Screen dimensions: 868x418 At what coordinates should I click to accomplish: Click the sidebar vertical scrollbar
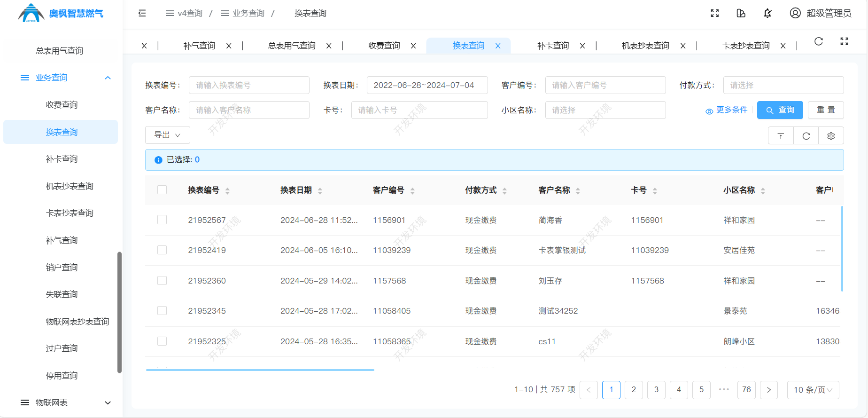(119, 313)
